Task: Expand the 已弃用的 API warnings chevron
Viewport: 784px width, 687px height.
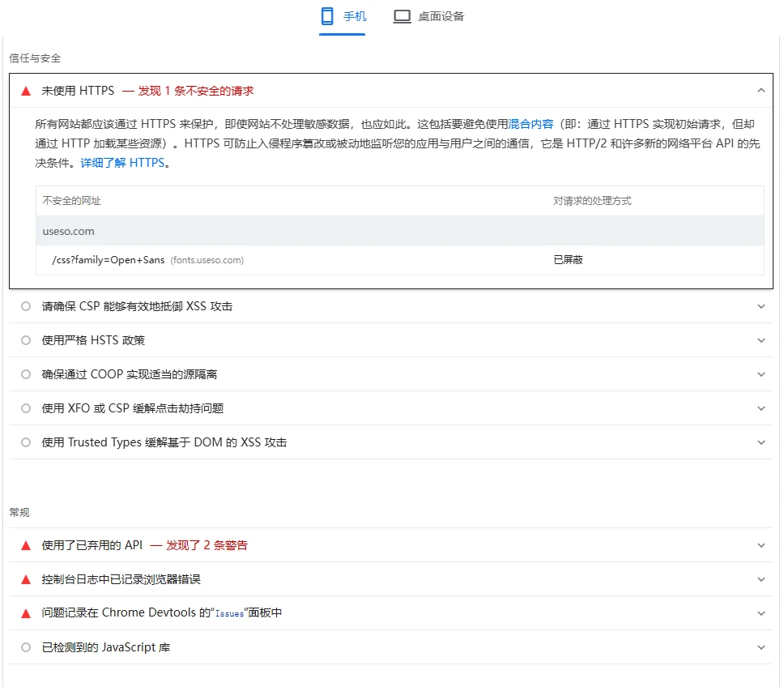Action: click(761, 545)
